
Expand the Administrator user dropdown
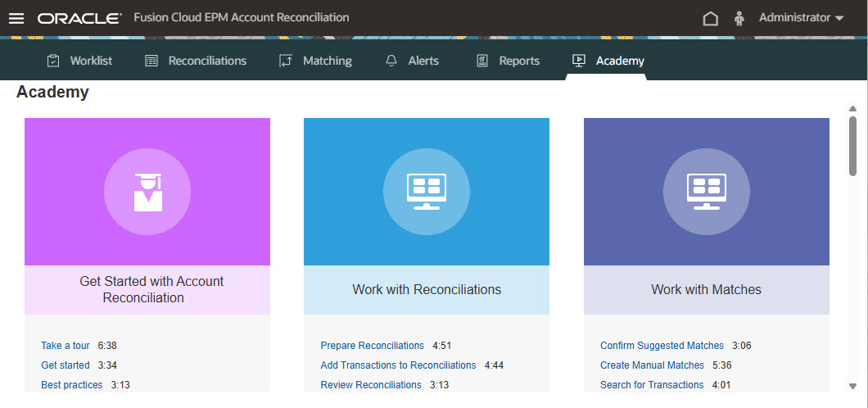tap(801, 18)
